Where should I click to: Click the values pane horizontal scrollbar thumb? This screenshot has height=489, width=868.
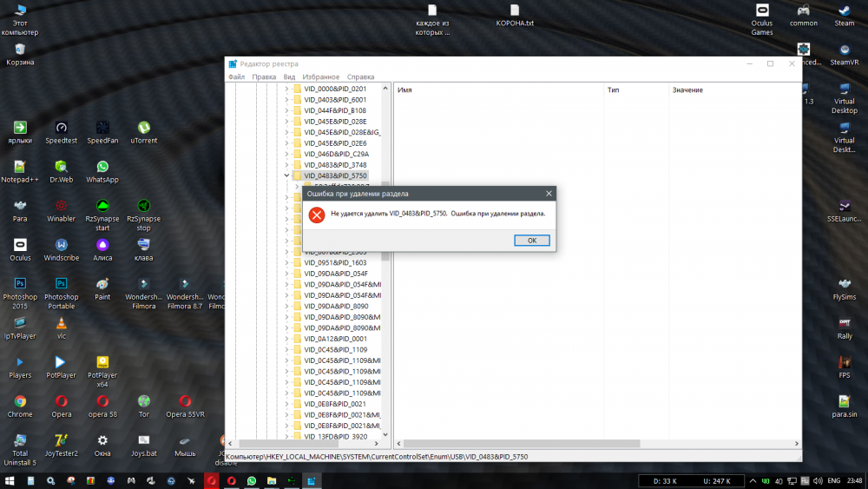tap(522, 444)
